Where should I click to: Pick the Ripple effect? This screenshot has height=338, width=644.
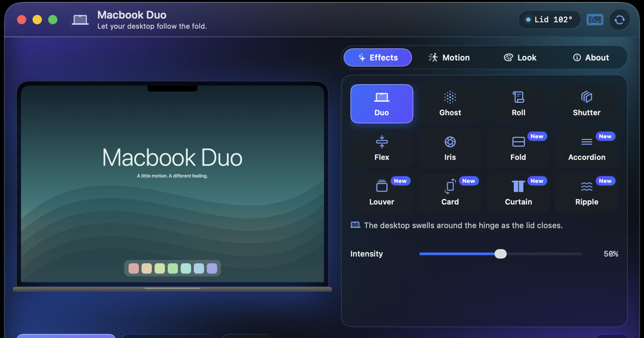point(587,193)
